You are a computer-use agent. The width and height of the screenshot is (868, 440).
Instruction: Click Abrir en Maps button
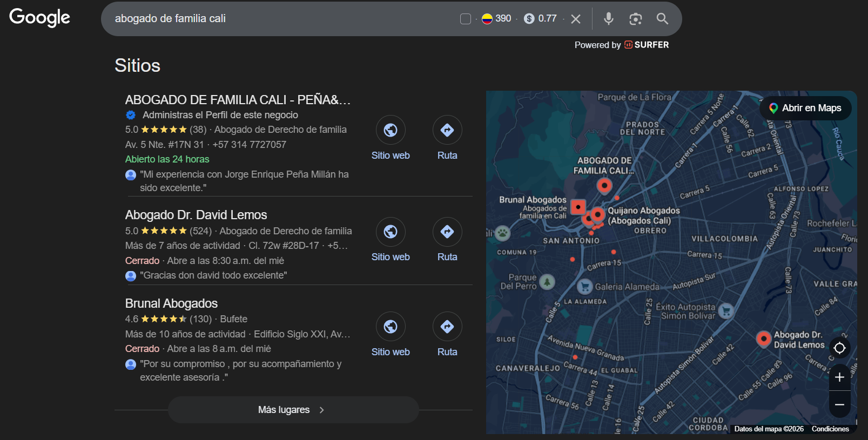805,108
